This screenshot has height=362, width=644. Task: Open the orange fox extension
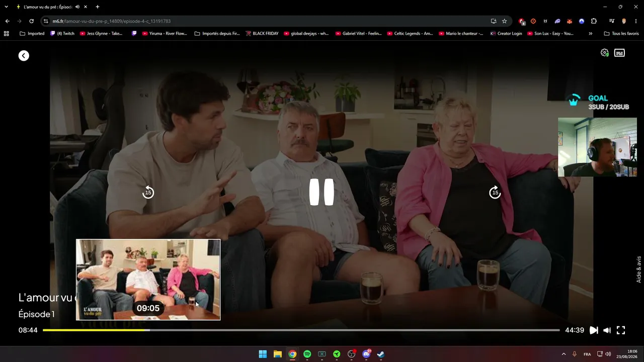tap(570, 21)
